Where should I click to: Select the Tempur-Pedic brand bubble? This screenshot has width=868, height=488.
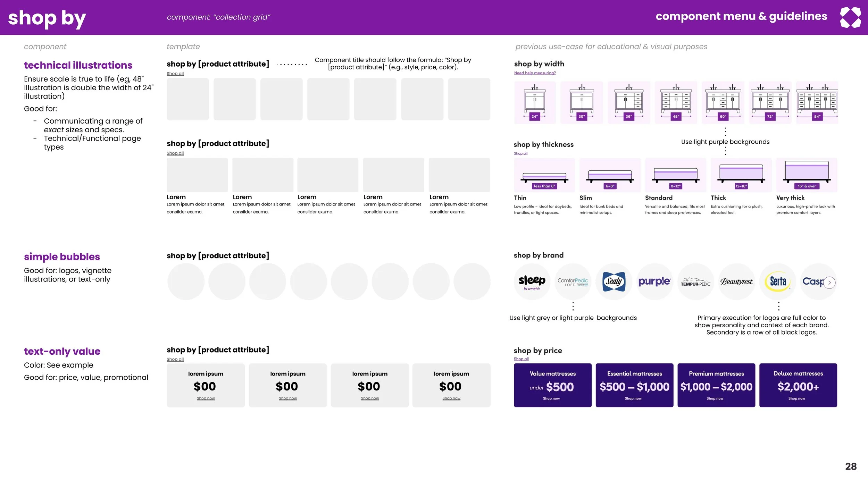pyautogui.click(x=695, y=281)
